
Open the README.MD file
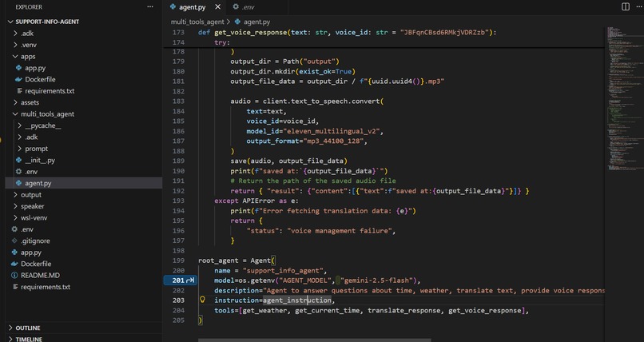tap(40, 275)
